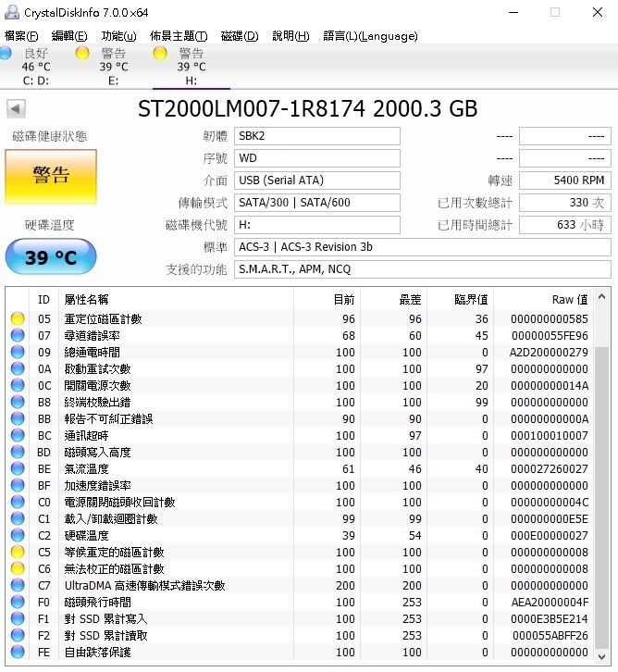Screen dimensions: 618x672
Task: Click the rotation rate value 5400 RPM
Action: coord(565,180)
